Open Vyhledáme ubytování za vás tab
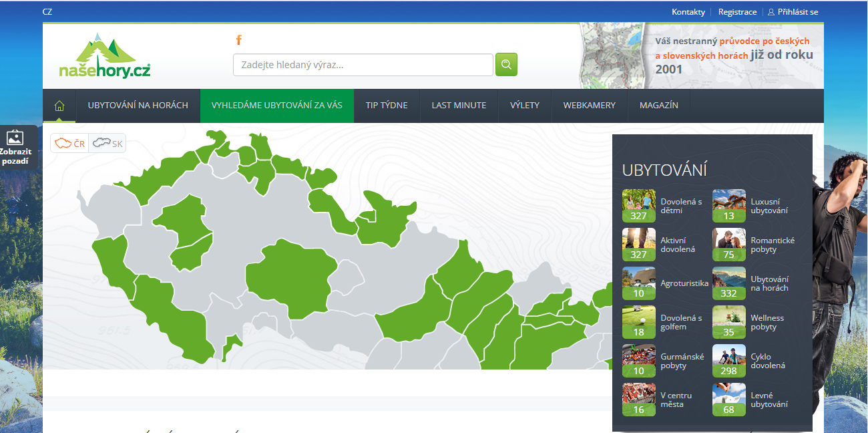868x433 pixels. click(x=276, y=106)
